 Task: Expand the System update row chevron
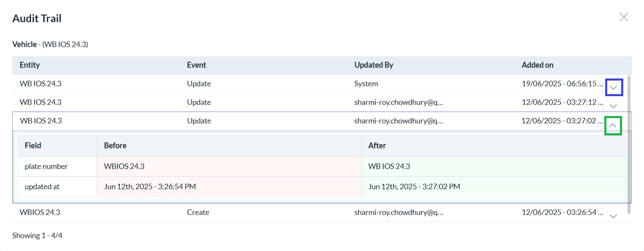(x=614, y=88)
